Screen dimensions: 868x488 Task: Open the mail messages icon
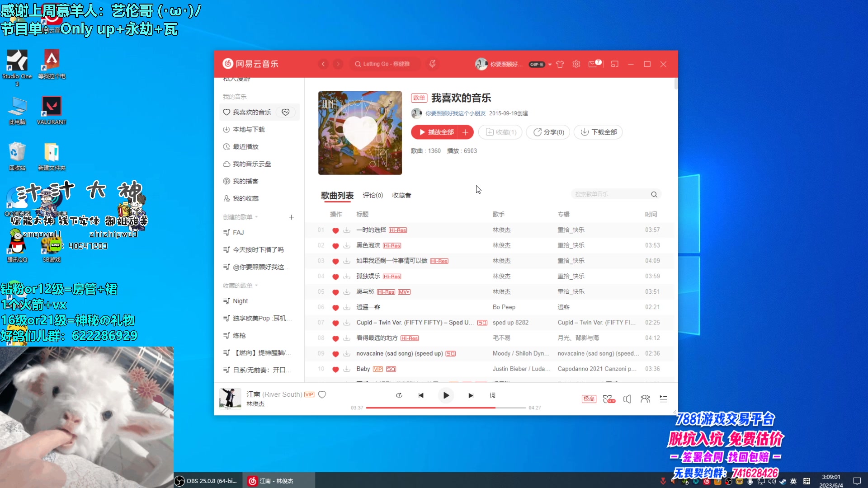(x=593, y=64)
